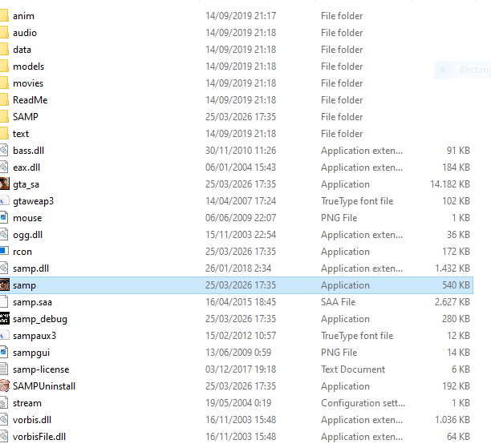This screenshot has height=448, width=491.
Task: Select the samp-license file name
Action: (41, 369)
